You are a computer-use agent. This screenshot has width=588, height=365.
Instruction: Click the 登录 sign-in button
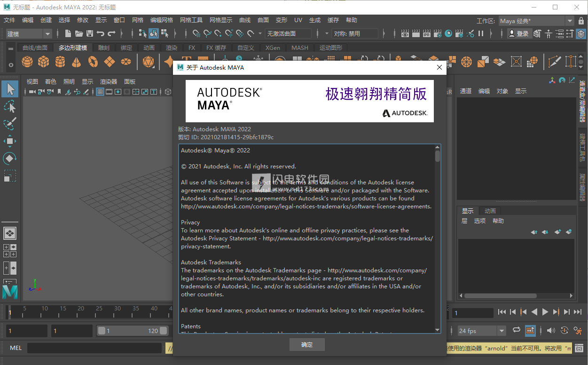click(x=519, y=33)
